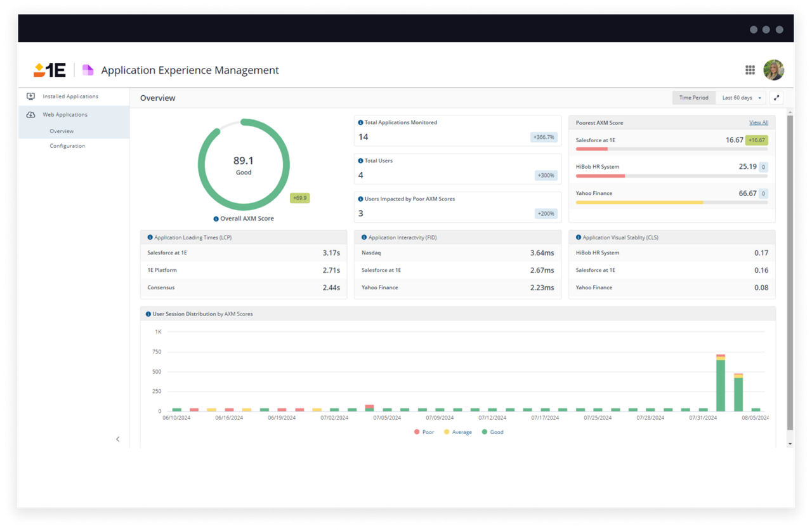The height and width of the screenshot is (530, 812).
Task: Select Yahoo Finance in Poorest AXM Score
Action: point(594,194)
